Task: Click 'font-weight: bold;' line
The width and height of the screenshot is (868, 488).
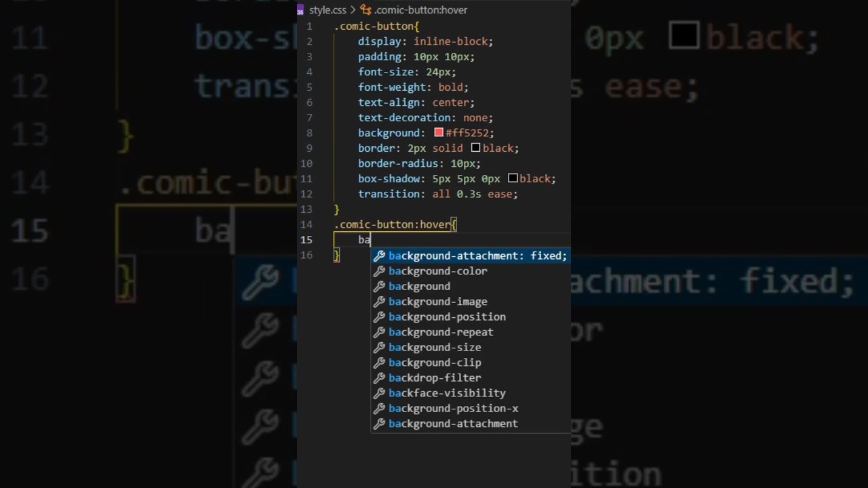Action: tap(413, 87)
